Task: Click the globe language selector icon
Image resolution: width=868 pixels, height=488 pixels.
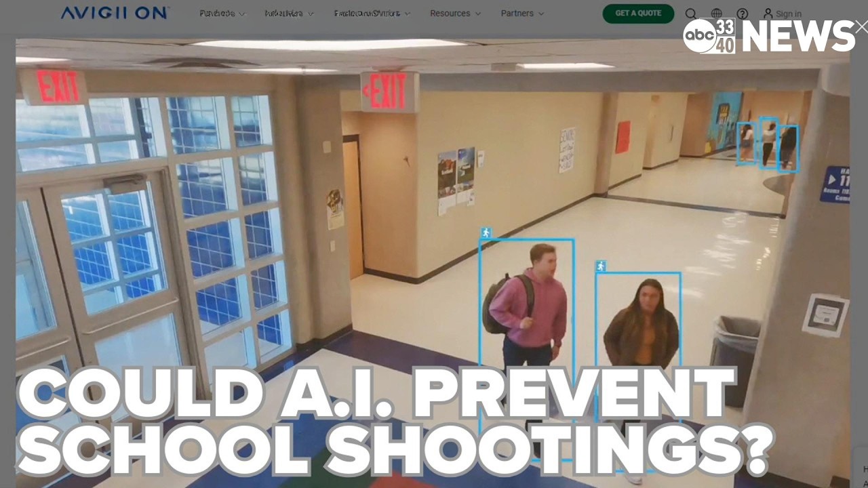Action: click(x=717, y=14)
